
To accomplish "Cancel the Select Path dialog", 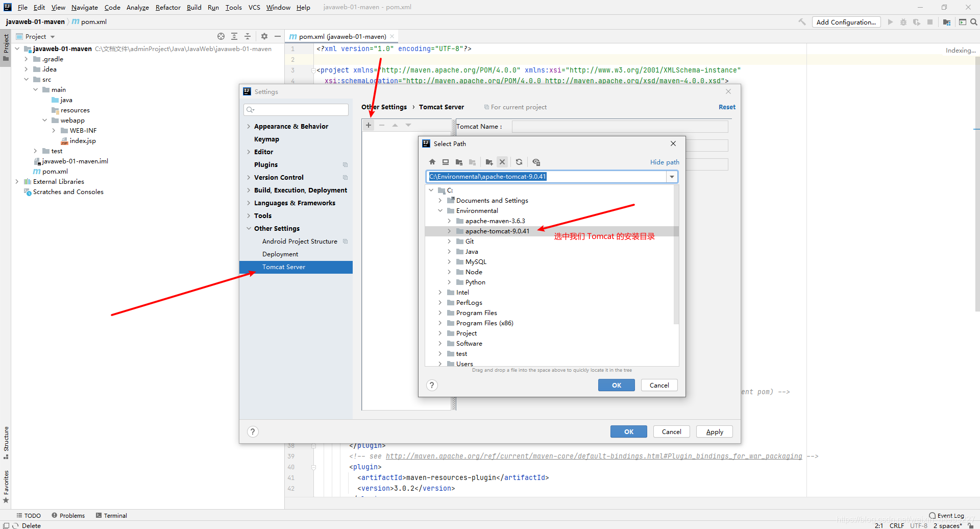I will tap(659, 385).
